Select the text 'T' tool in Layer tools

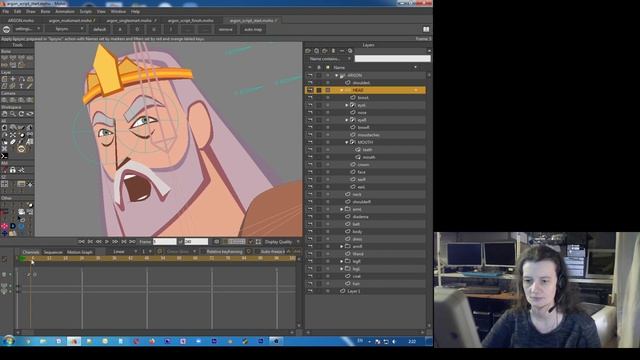click(21, 86)
